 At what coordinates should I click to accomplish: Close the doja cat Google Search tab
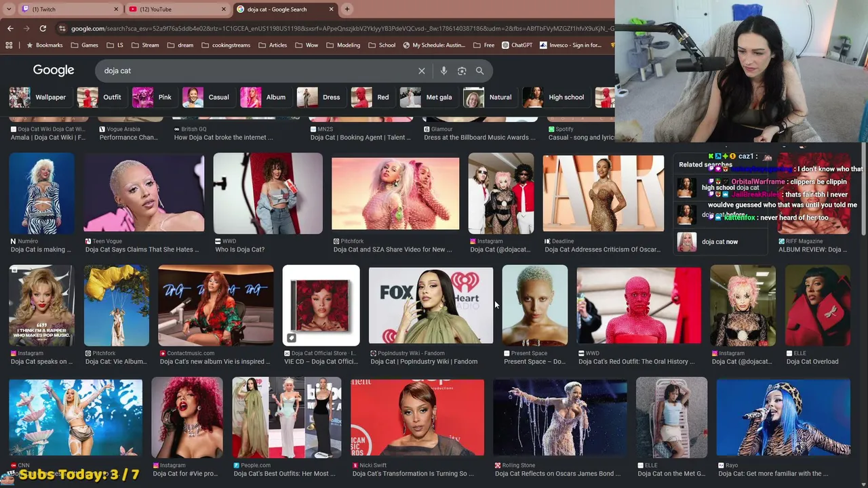332,9
